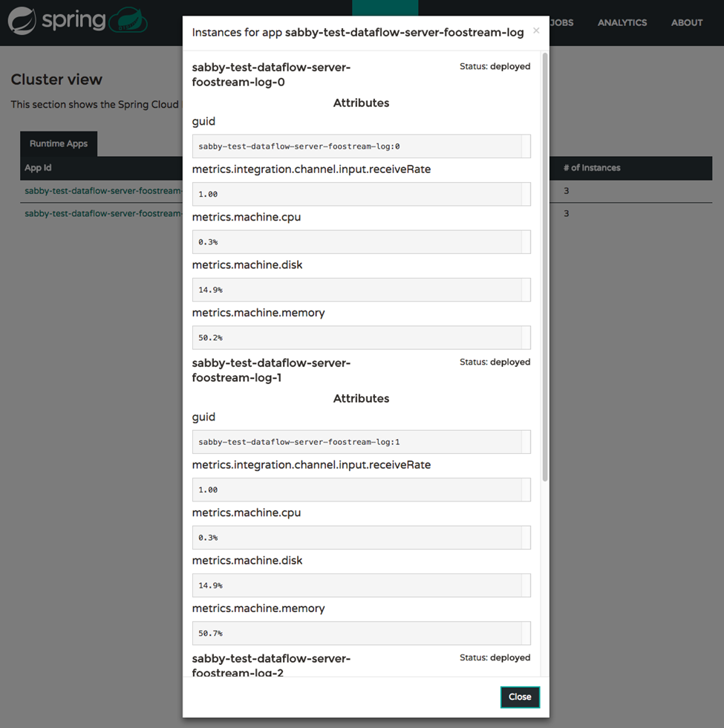Click the green Data Flow cloud logo
Image resolution: width=724 pixels, height=728 pixels.
point(128,20)
